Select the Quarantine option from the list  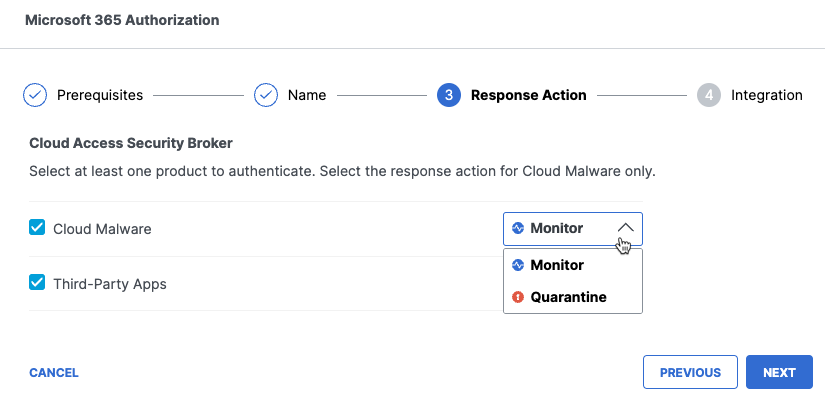[x=573, y=297]
